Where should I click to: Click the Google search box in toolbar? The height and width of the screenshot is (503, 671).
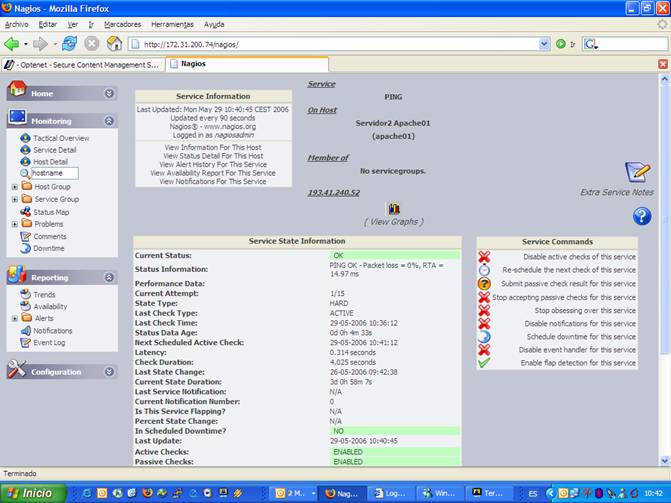point(625,44)
